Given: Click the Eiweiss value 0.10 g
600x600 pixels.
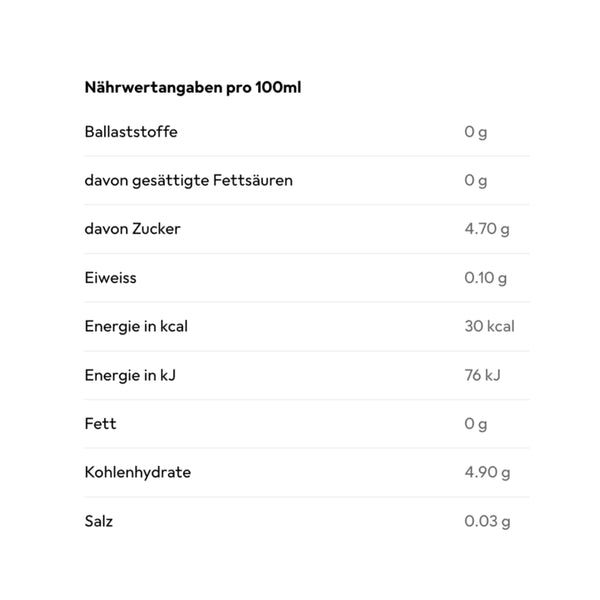Looking at the screenshot, I should click(x=486, y=278).
